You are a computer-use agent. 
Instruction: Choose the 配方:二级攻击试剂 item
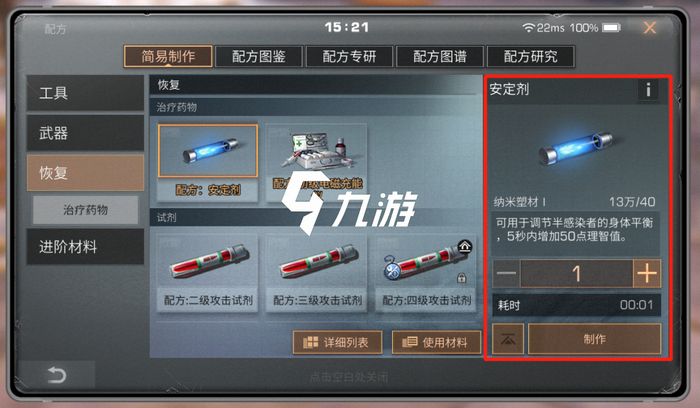tap(208, 273)
